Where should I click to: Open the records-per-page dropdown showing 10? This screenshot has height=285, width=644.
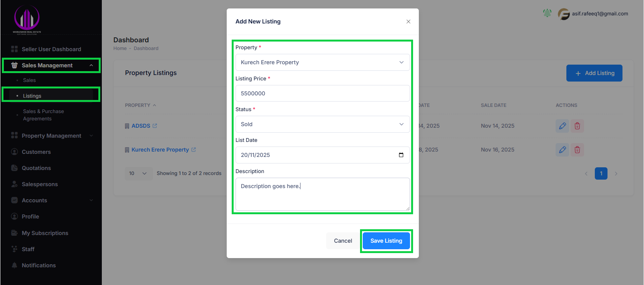tap(138, 173)
